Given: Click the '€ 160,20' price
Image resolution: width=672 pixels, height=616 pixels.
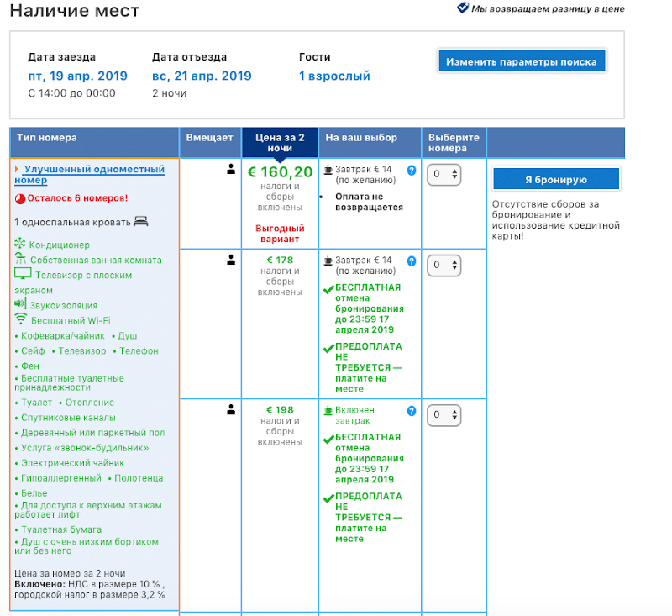Looking at the screenshot, I should point(281,172).
